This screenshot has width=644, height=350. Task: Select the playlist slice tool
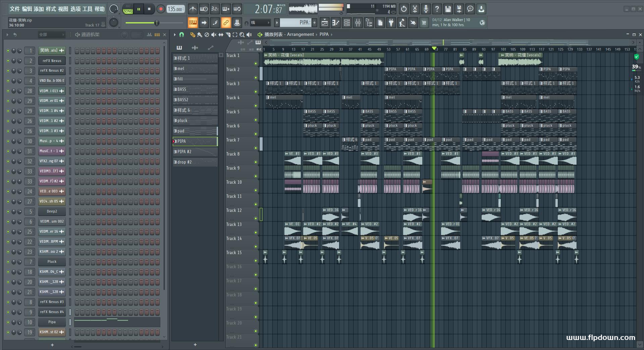(228, 35)
